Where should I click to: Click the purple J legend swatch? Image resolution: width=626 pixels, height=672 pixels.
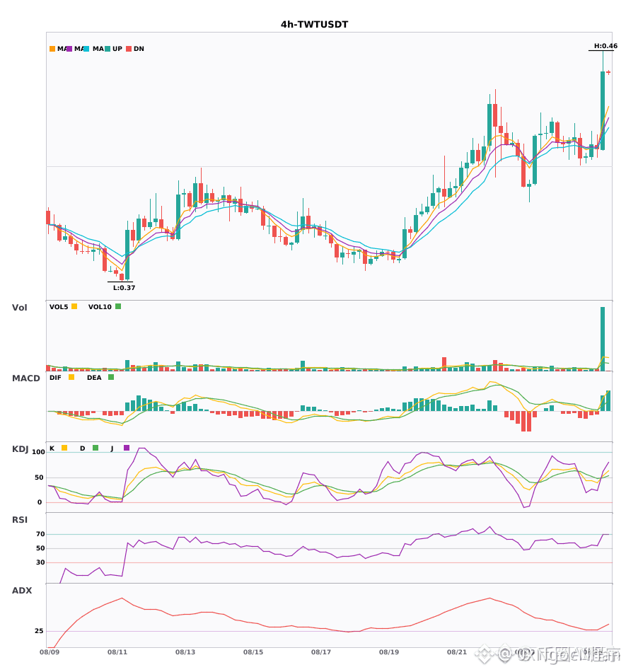coord(127,448)
